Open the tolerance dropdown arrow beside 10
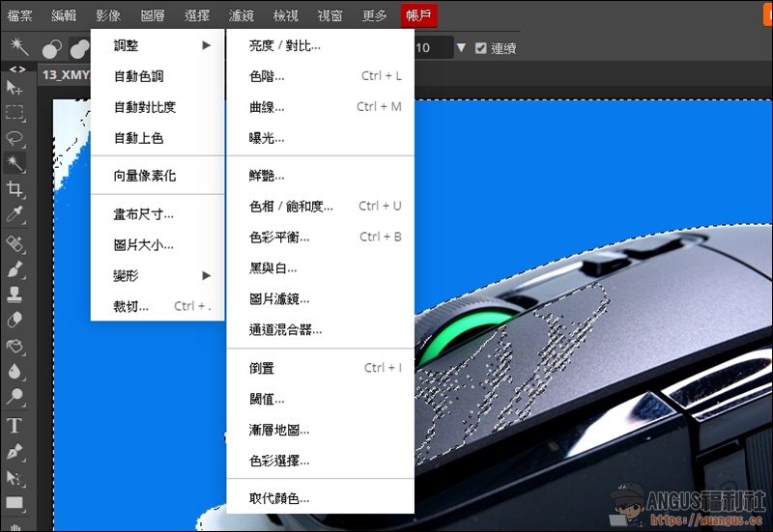The image size is (773, 532). coord(461,47)
